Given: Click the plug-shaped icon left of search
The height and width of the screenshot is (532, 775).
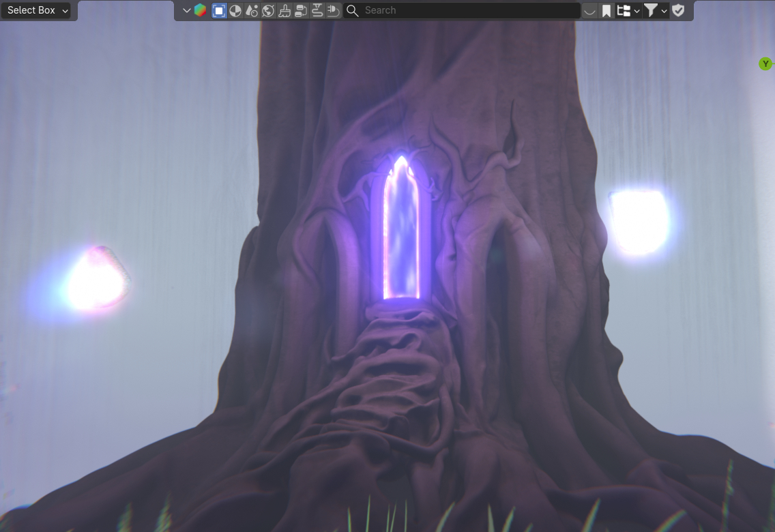Looking at the screenshot, I should (333, 10).
